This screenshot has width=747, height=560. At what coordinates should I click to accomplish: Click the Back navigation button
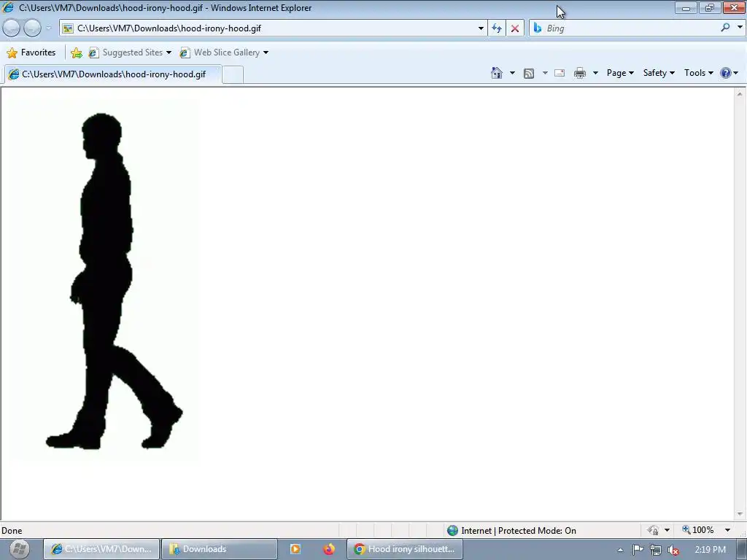12,28
